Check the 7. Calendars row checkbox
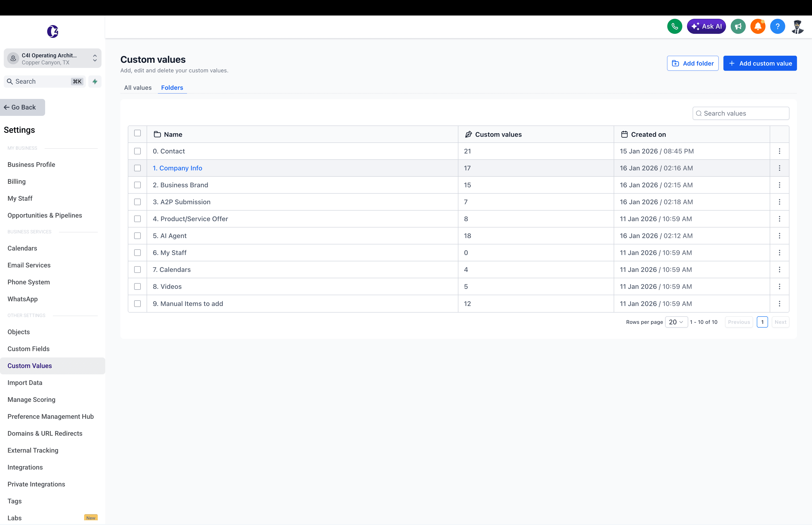The image size is (812, 525). point(137,270)
